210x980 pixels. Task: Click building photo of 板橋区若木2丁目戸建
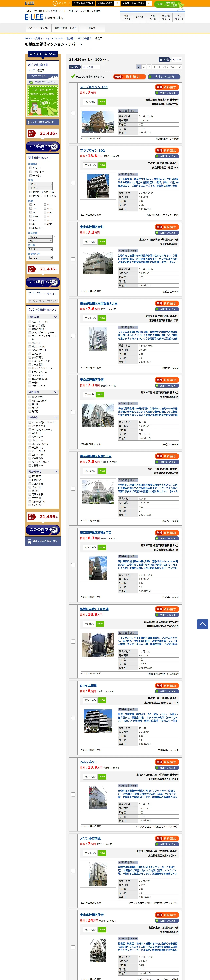click(98, 645)
